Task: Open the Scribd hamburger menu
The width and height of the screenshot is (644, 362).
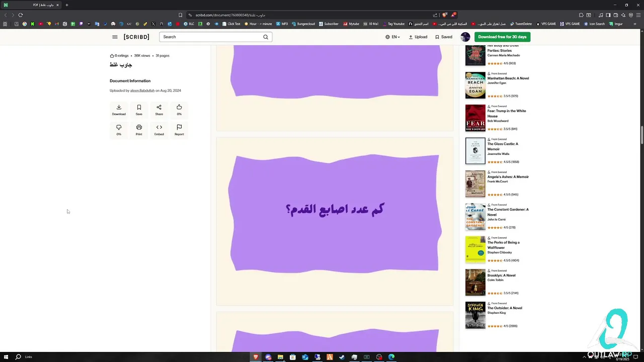Action: click(x=115, y=37)
